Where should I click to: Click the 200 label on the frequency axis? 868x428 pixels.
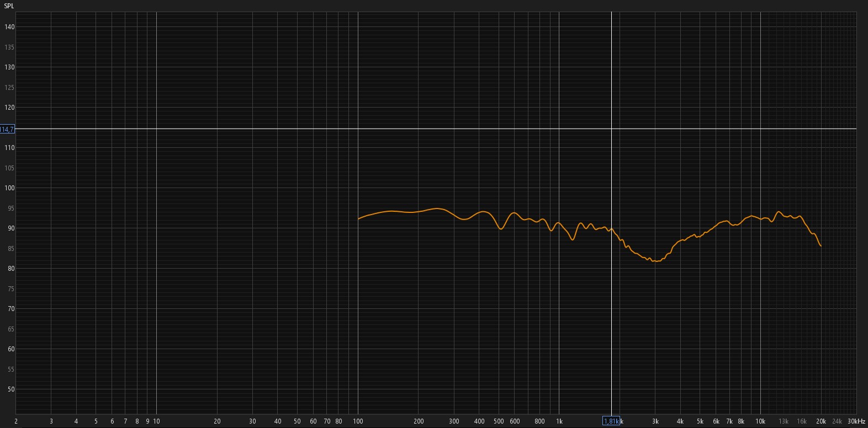pos(419,421)
